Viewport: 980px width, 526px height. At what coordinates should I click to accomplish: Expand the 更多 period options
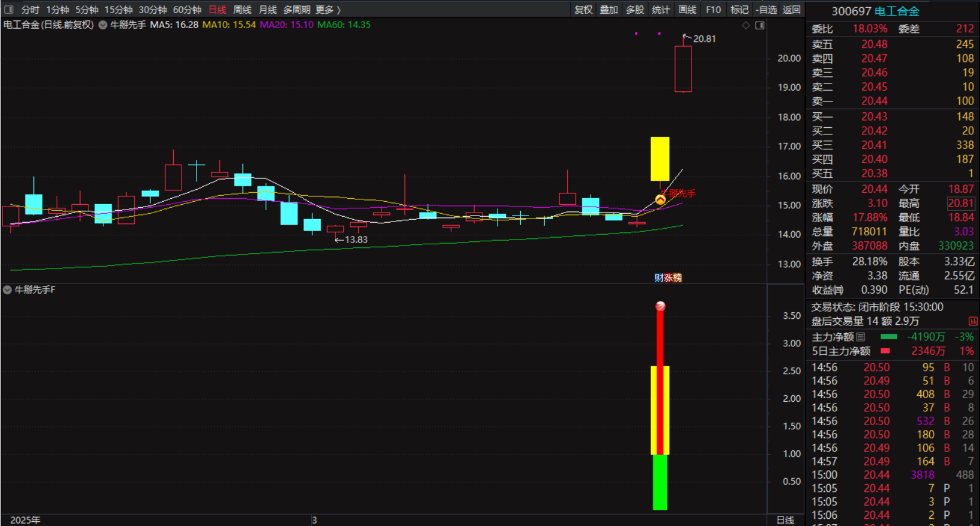[328, 10]
